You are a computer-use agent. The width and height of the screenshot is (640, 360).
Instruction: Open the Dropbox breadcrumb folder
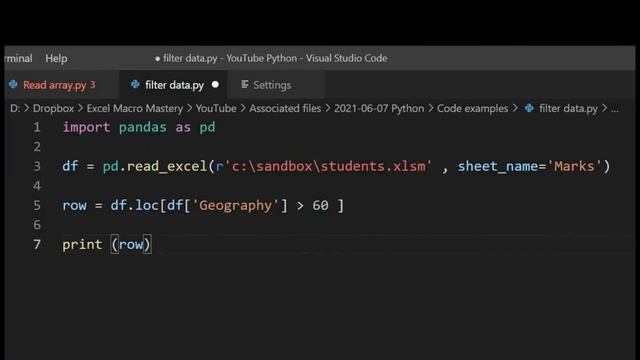[x=53, y=109]
